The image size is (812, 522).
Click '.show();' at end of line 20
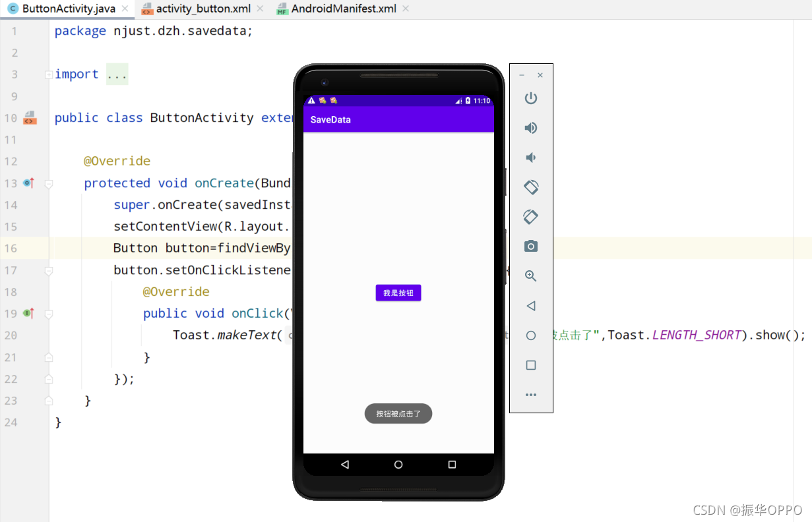pos(777,335)
